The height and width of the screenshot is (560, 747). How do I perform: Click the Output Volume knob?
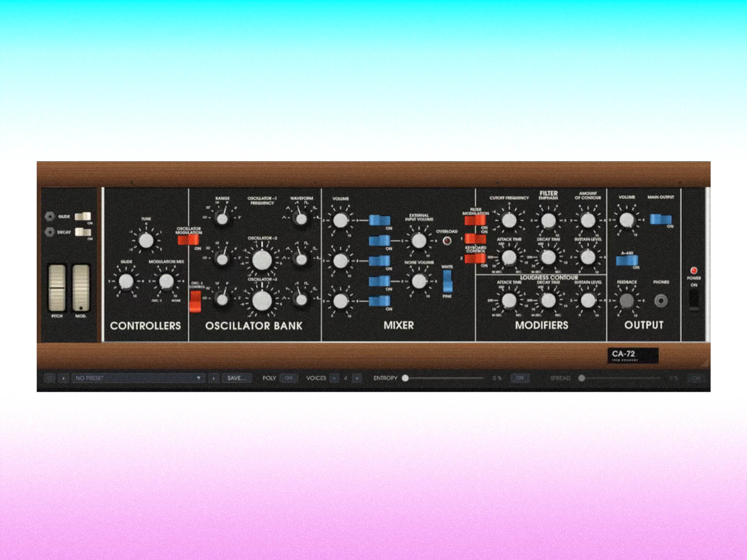pos(627,220)
